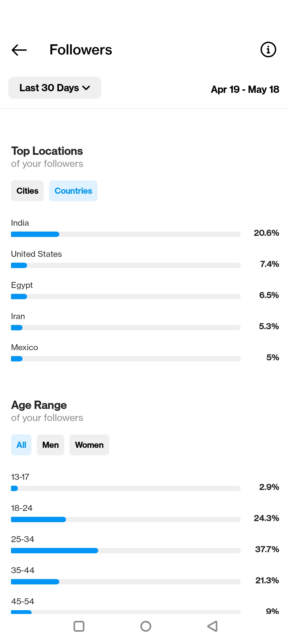Image resolution: width=290 pixels, height=644 pixels.
Task: Tap Android back triangle icon
Action: click(212, 626)
